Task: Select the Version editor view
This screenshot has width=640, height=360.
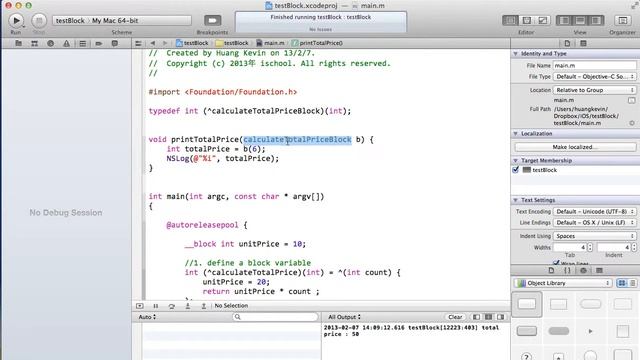Action: pyautogui.click(x=542, y=20)
